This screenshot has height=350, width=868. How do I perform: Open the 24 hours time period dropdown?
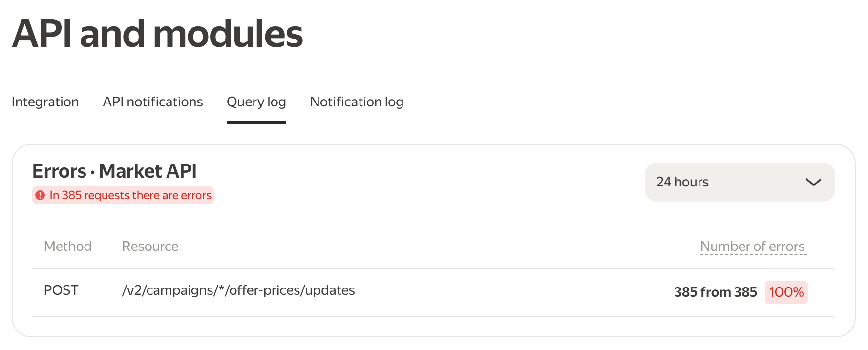coord(740,182)
